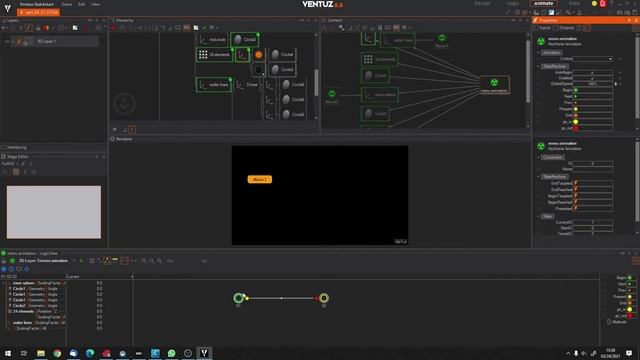The width and height of the screenshot is (640, 360).
Task: Open WhatsApp from the taskbar
Action: click(171, 353)
